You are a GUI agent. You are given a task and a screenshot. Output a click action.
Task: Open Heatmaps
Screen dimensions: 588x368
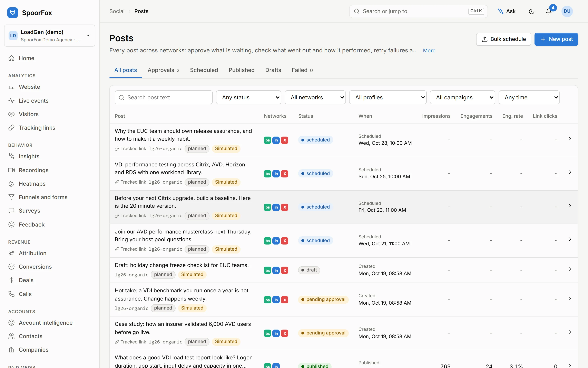click(x=50, y=184)
